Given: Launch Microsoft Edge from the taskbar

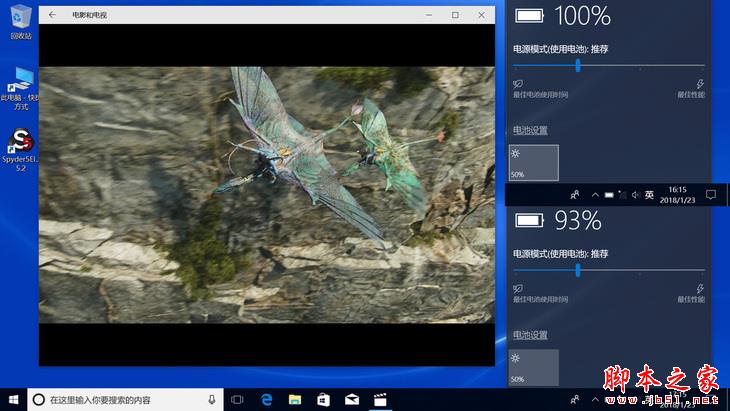Looking at the screenshot, I should 267,399.
